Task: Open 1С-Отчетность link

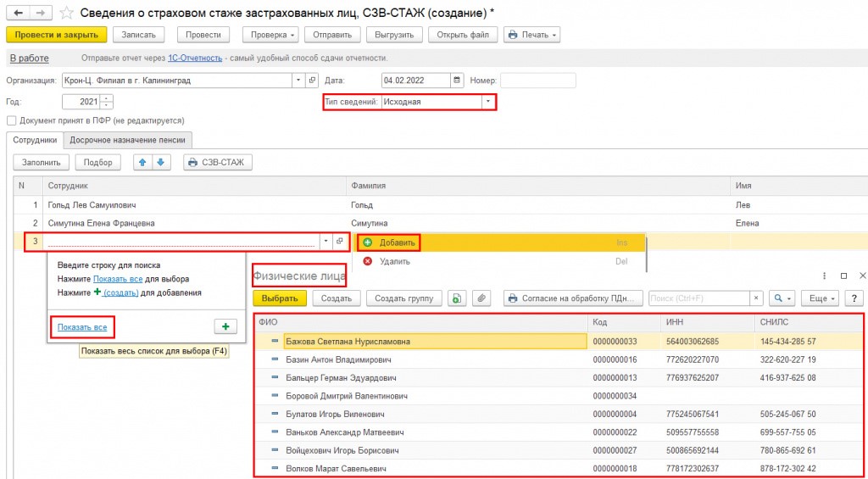Action: (195, 58)
